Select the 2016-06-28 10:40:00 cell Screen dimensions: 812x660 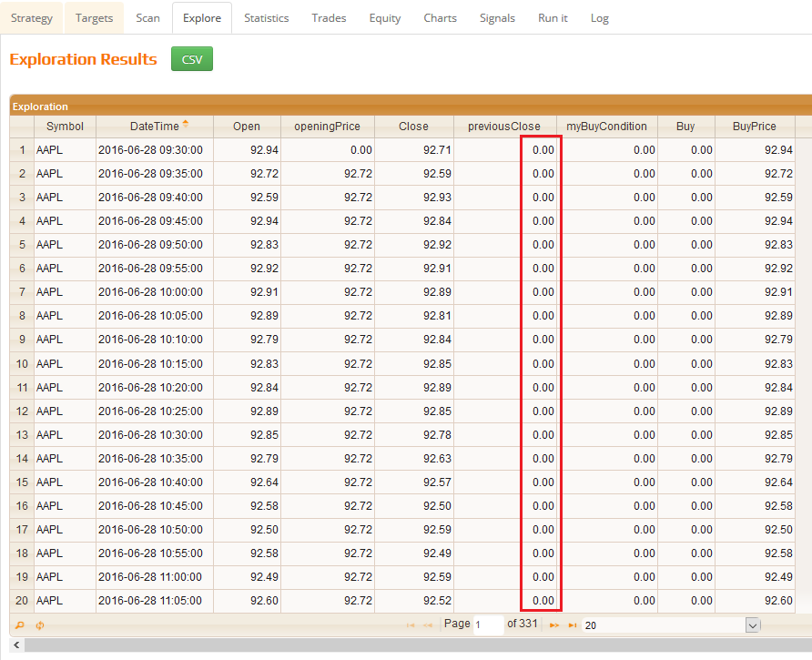tap(155, 482)
